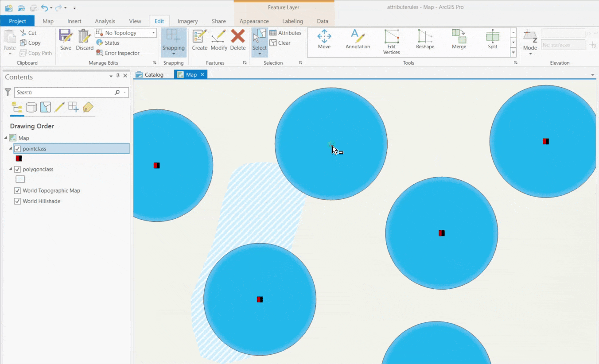Choose the Merge tool
The width and height of the screenshot is (599, 364).
459,40
